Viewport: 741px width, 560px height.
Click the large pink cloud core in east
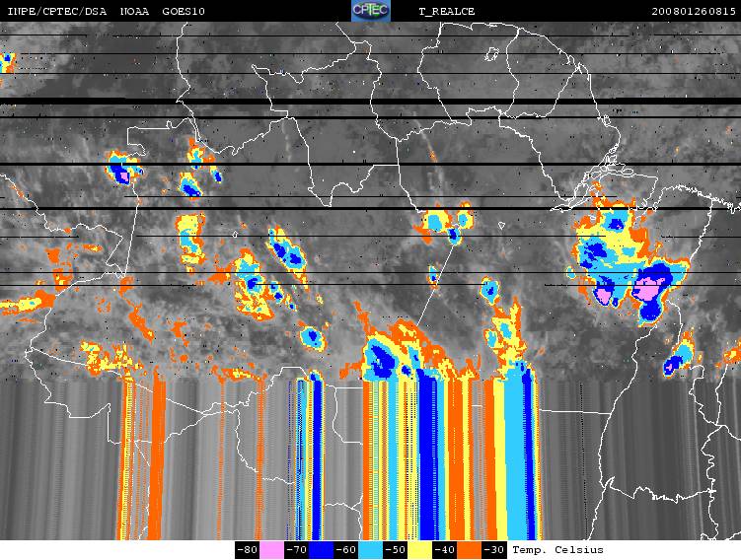(647, 289)
